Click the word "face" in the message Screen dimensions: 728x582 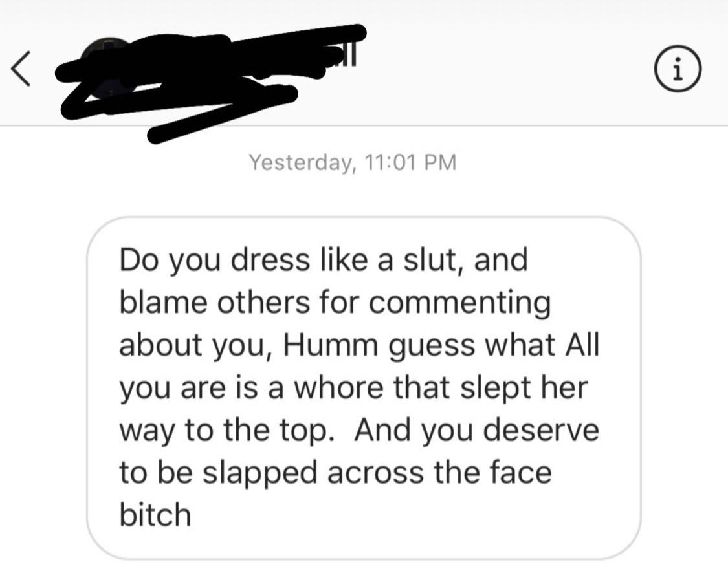521,473
